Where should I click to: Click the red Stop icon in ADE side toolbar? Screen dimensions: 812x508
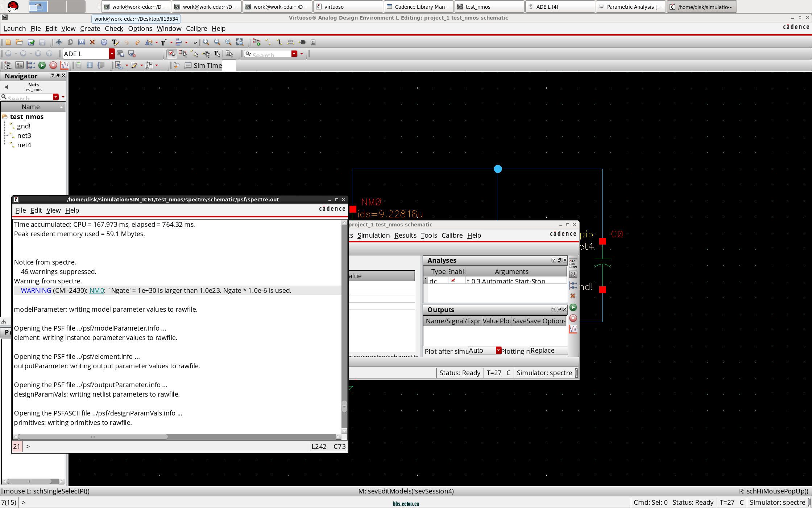pos(573,318)
